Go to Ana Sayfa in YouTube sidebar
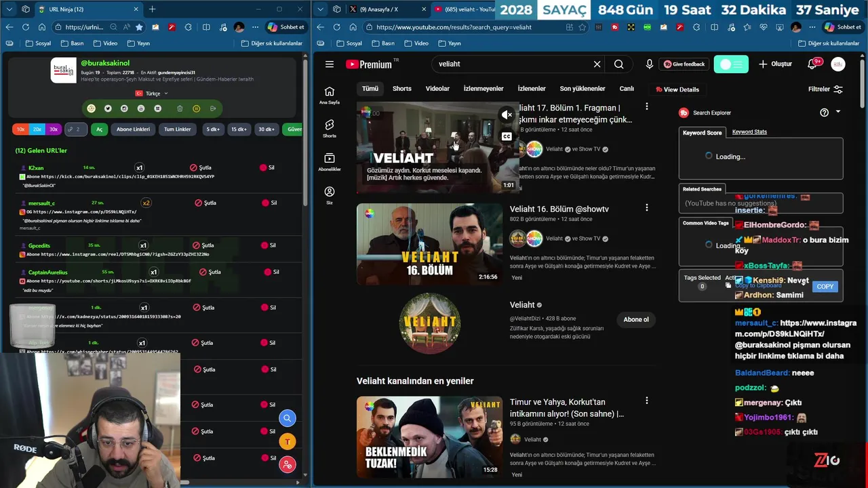The height and width of the screenshot is (488, 868). 329,96
